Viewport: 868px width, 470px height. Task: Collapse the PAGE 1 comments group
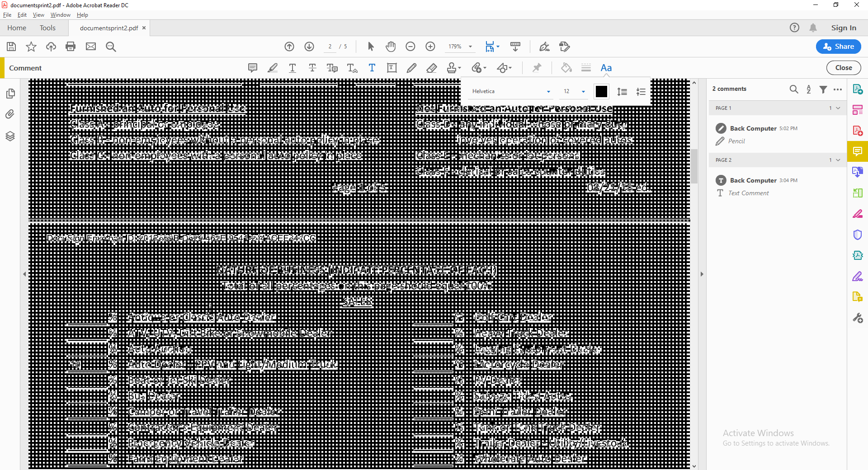coord(837,108)
